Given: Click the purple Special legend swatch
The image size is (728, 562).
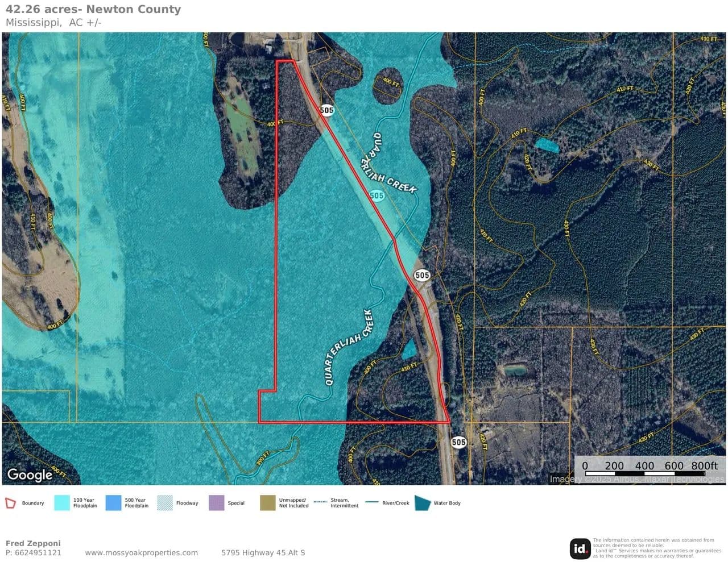Looking at the screenshot, I should (217, 503).
